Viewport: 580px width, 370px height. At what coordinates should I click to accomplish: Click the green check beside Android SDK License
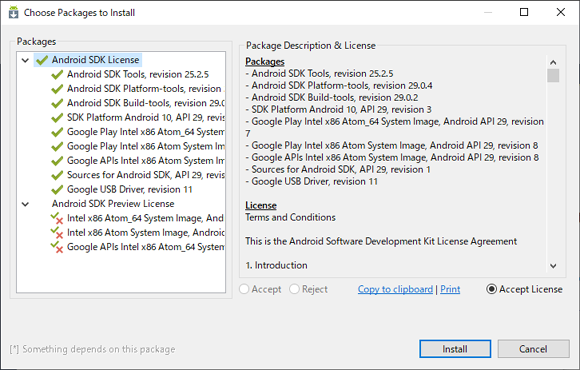42,60
